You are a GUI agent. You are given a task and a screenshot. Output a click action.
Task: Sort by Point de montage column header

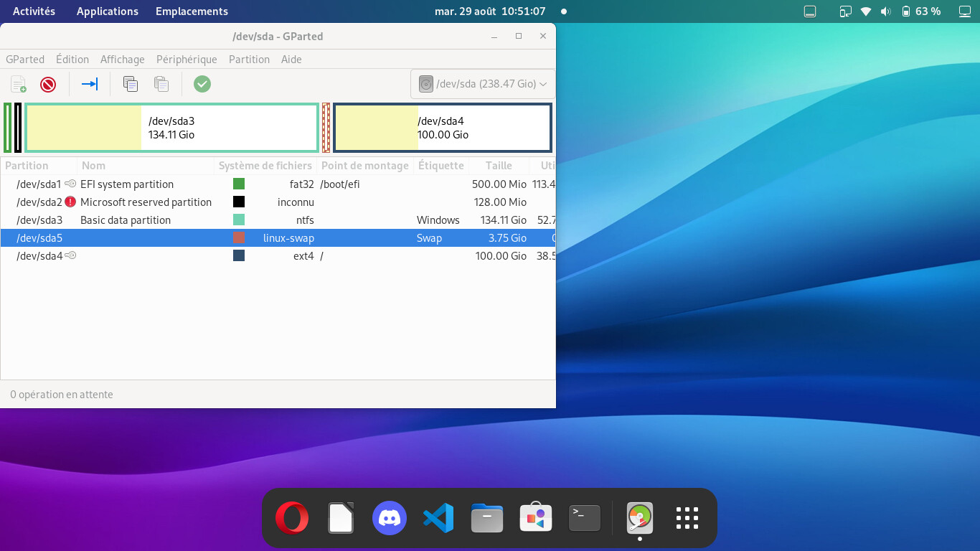pos(365,166)
